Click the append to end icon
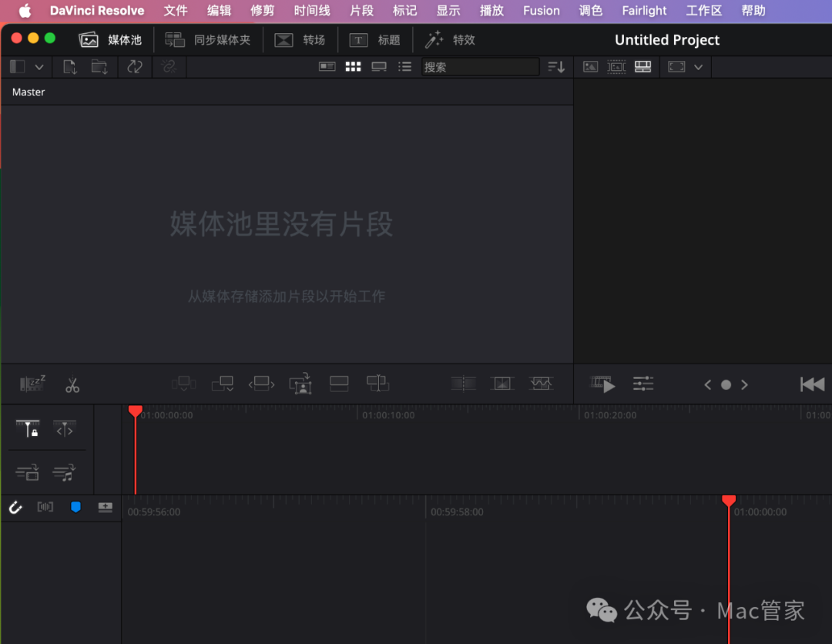The height and width of the screenshot is (644, 832). pos(223,383)
